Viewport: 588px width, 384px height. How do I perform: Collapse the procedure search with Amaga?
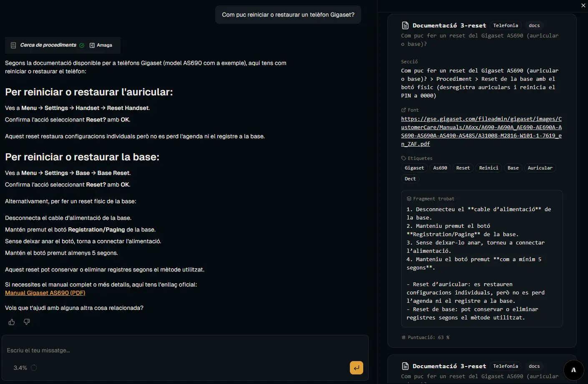pyautogui.click(x=101, y=45)
